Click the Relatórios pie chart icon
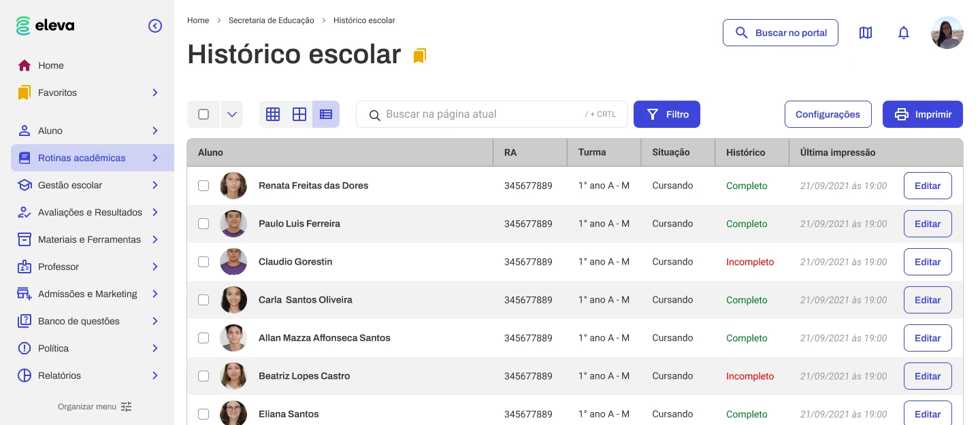 coord(24,375)
